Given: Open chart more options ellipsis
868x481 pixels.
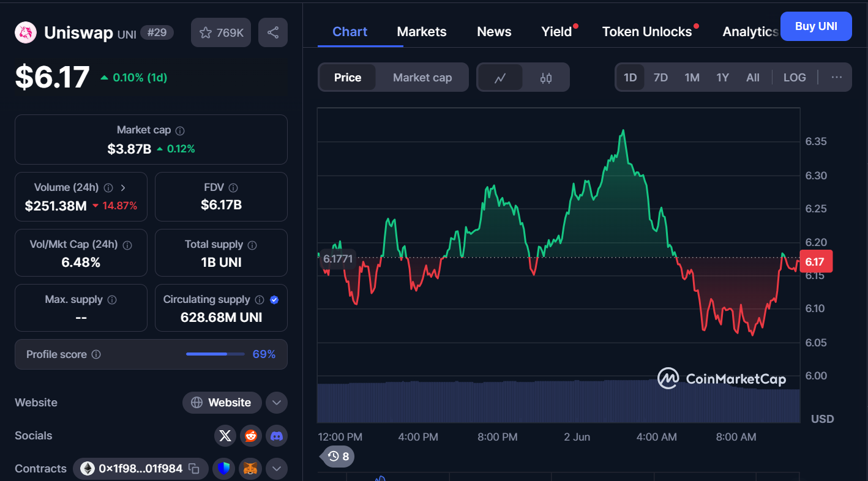Looking at the screenshot, I should (x=837, y=78).
